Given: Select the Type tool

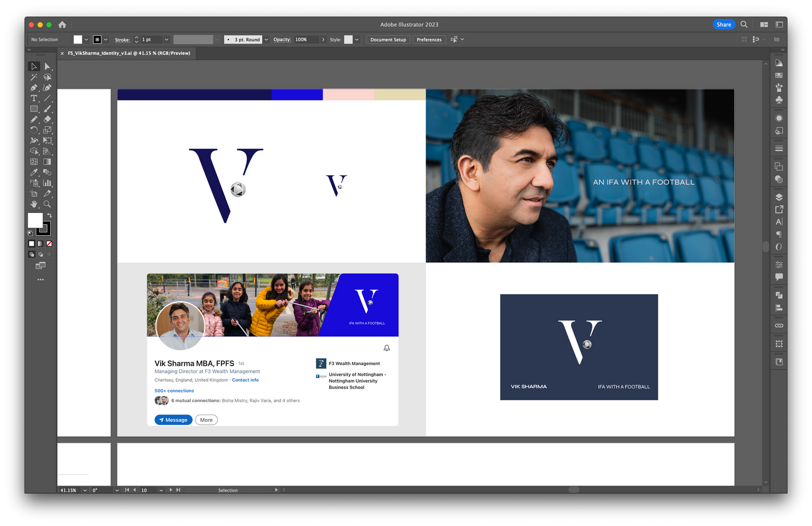Looking at the screenshot, I should [34, 99].
